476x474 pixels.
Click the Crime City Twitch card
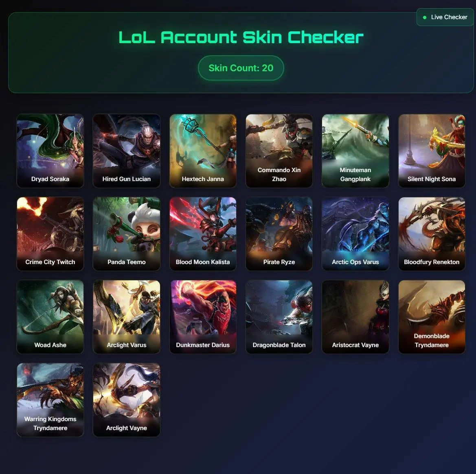click(50, 234)
